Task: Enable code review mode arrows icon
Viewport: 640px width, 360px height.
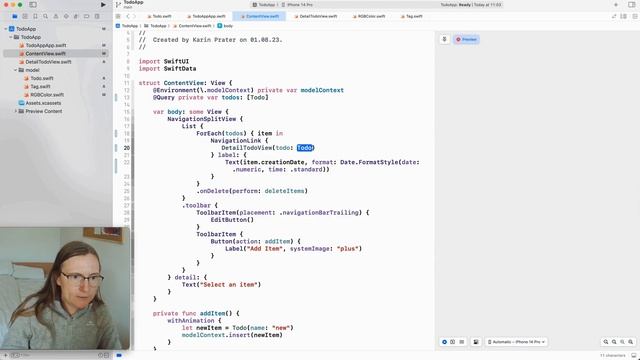Action: point(614,16)
